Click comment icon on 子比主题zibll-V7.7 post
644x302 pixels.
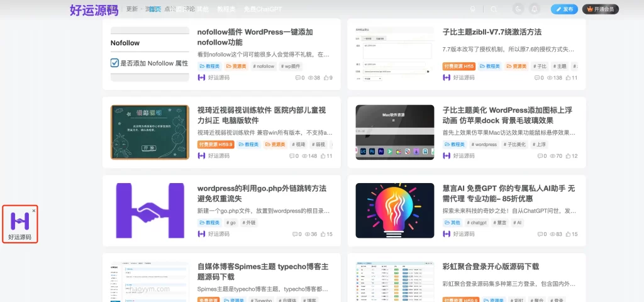pos(538,78)
